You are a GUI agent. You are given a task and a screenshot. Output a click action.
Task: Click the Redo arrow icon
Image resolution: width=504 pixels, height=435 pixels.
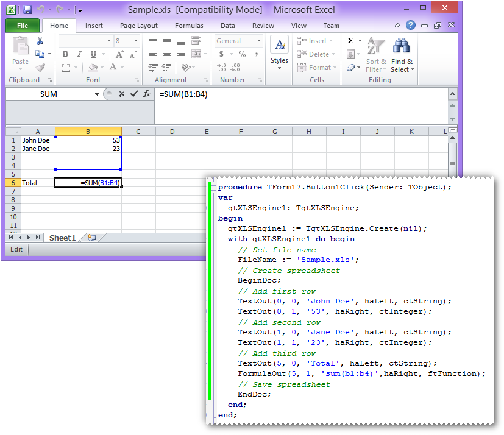[x=60, y=10]
